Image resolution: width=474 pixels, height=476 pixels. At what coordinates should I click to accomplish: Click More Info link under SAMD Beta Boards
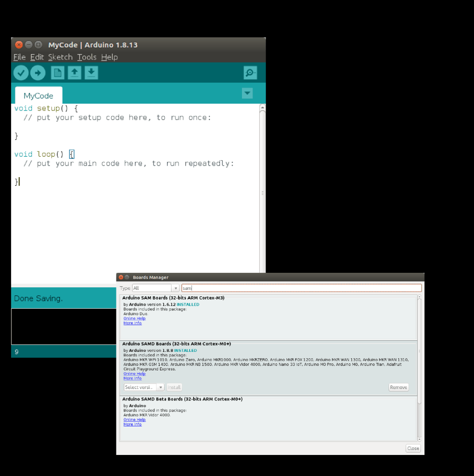pyautogui.click(x=132, y=424)
